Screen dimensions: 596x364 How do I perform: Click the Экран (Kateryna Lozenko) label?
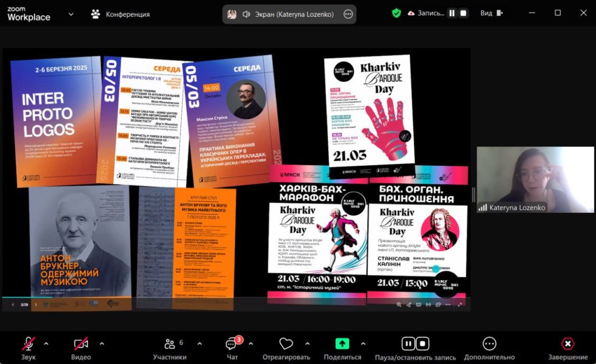(x=294, y=15)
